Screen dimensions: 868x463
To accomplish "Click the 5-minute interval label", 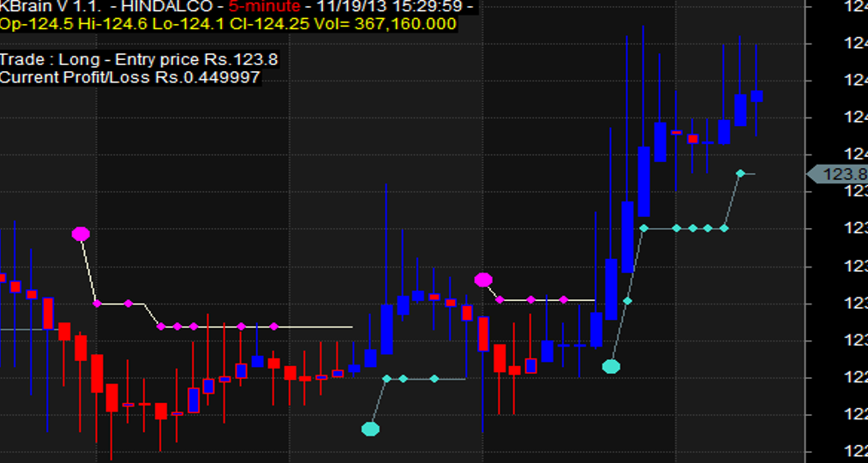I will 265,7.
